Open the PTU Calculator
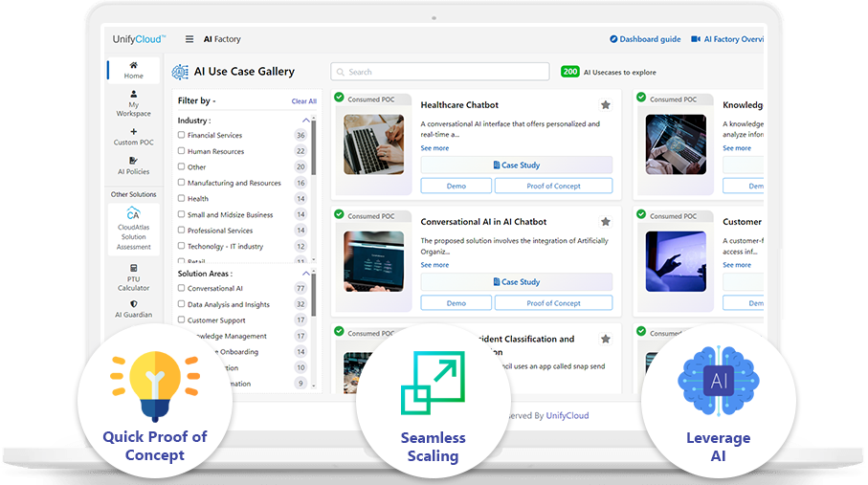This screenshot has width=868, height=485. (133, 277)
